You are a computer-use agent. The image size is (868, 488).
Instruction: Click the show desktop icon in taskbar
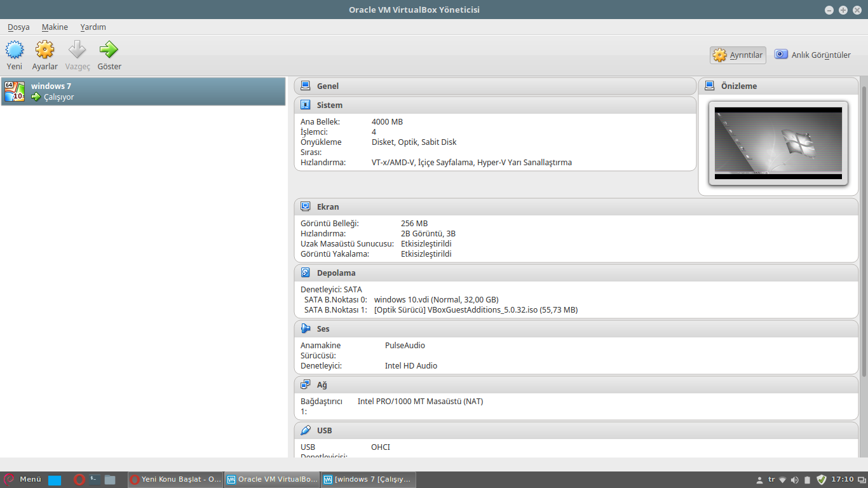tap(55, 480)
